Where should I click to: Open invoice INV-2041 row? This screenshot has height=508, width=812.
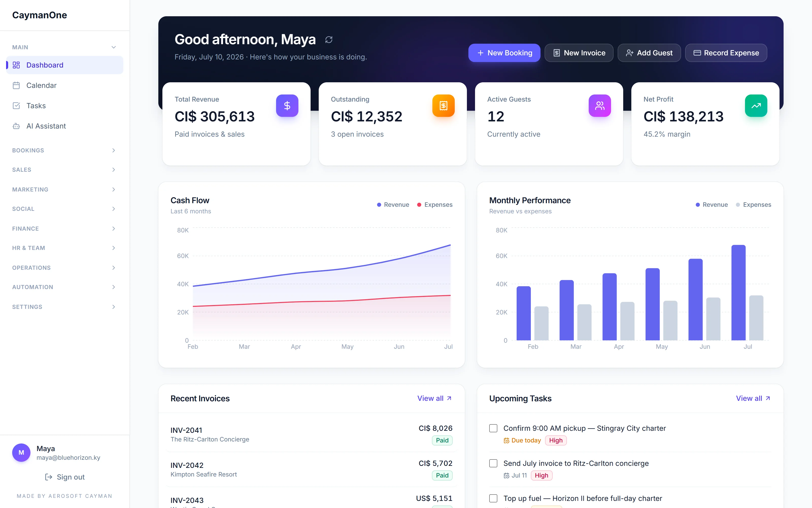pos(311,434)
